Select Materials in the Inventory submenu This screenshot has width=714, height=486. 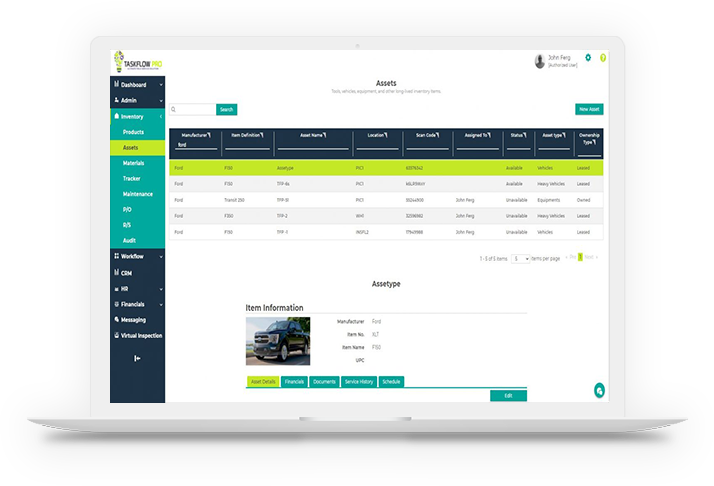133,163
